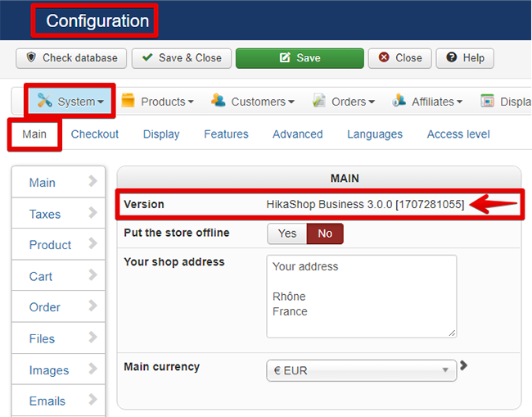
Task: Click the Main currency label
Action: point(162,367)
